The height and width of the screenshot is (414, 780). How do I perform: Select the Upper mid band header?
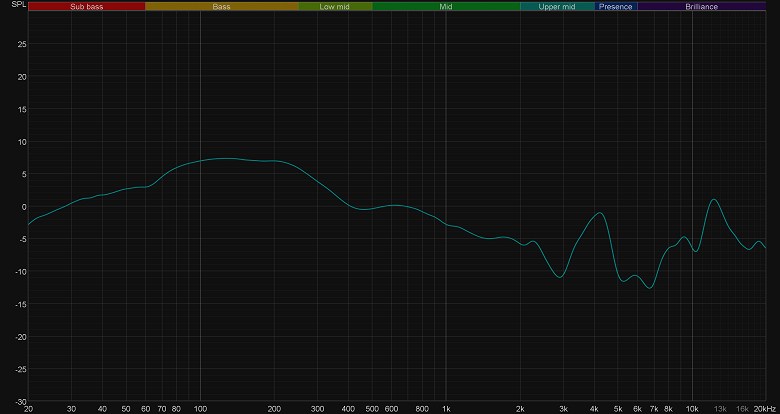557,6
